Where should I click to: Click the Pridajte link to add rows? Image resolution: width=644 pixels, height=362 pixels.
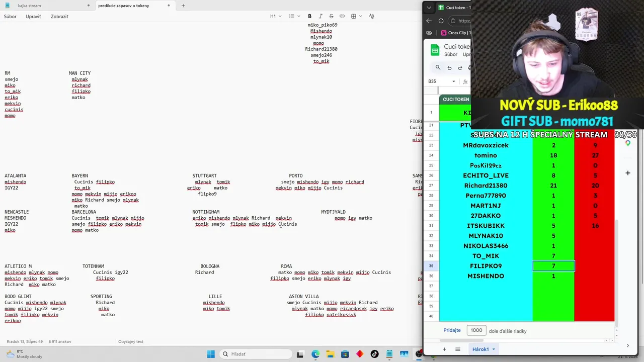(452, 330)
